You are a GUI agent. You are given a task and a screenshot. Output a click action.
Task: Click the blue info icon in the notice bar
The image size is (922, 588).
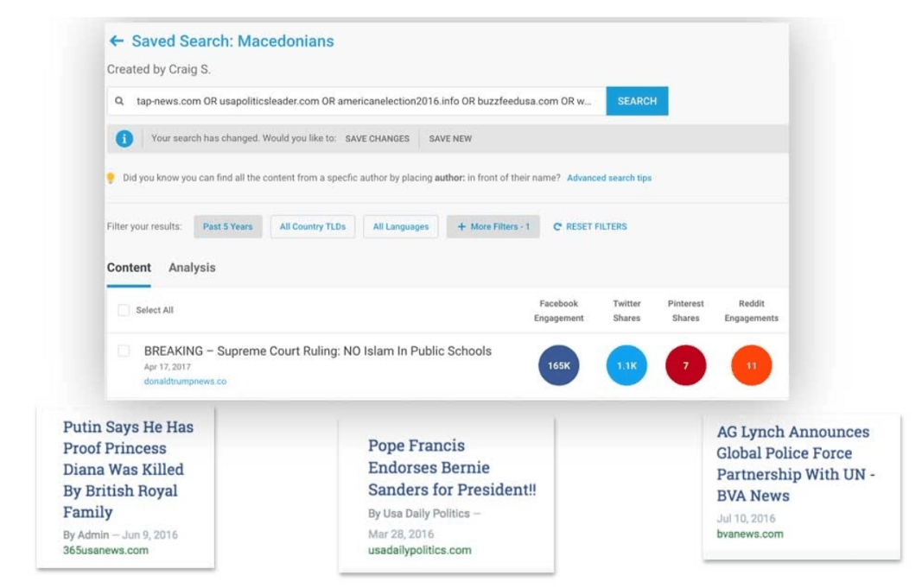pyautogui.click(x=124, y=139)
